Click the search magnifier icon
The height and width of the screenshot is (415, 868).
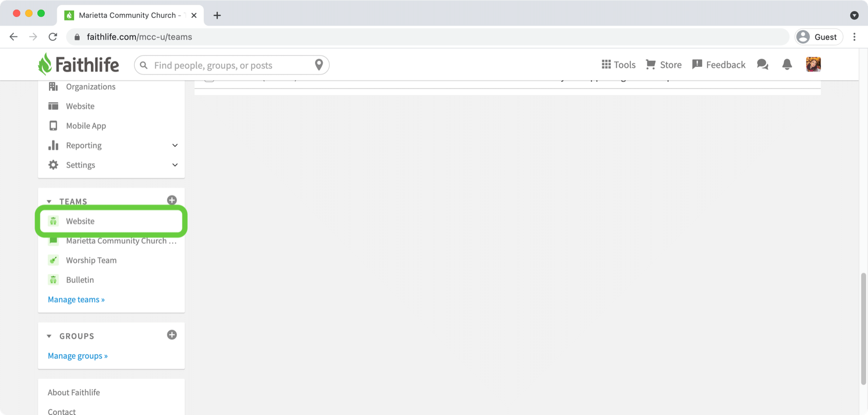coord(144,65)
